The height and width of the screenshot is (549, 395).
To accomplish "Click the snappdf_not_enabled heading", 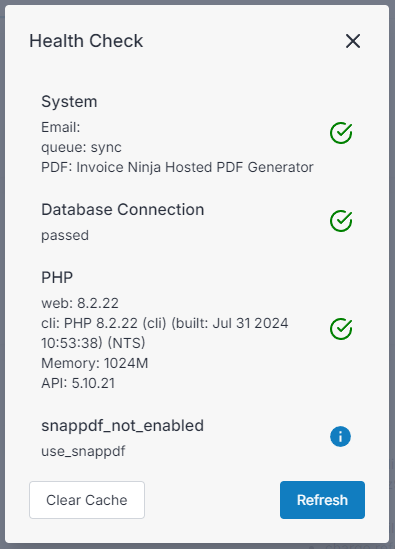I will (123, 426).
